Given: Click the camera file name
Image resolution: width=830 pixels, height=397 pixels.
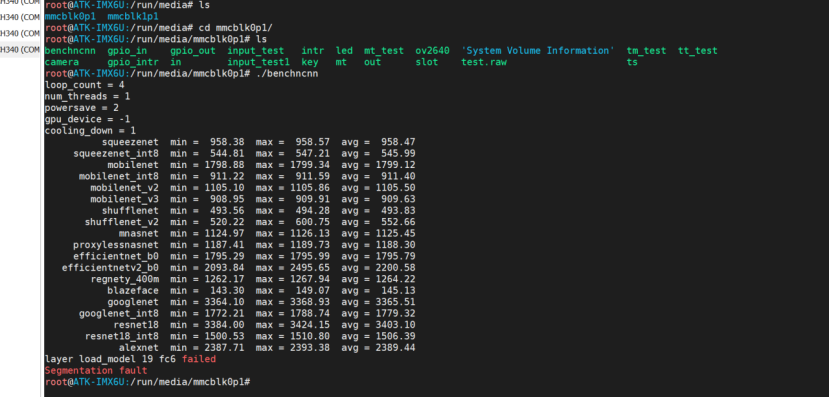Looking at the screenshot, I should click(x=61, y=62).
